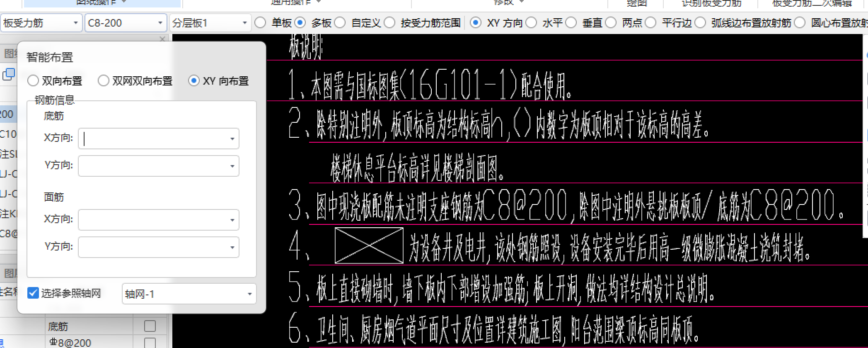Tick the checkbox in 8@200 row

click(150, 343)
